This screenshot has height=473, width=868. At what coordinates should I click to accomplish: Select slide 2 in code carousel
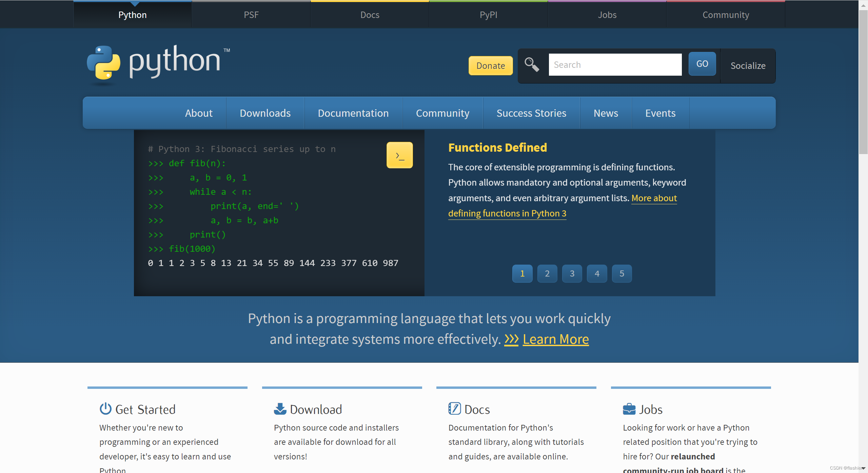pyautogui.click(x=547, y=273)
